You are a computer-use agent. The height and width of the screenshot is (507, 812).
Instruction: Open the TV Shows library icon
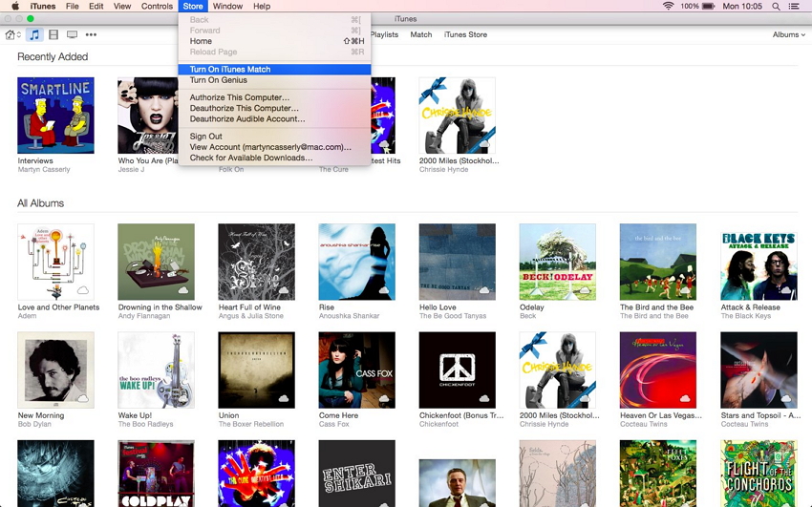pyautogui.click(x=72, y=34)
